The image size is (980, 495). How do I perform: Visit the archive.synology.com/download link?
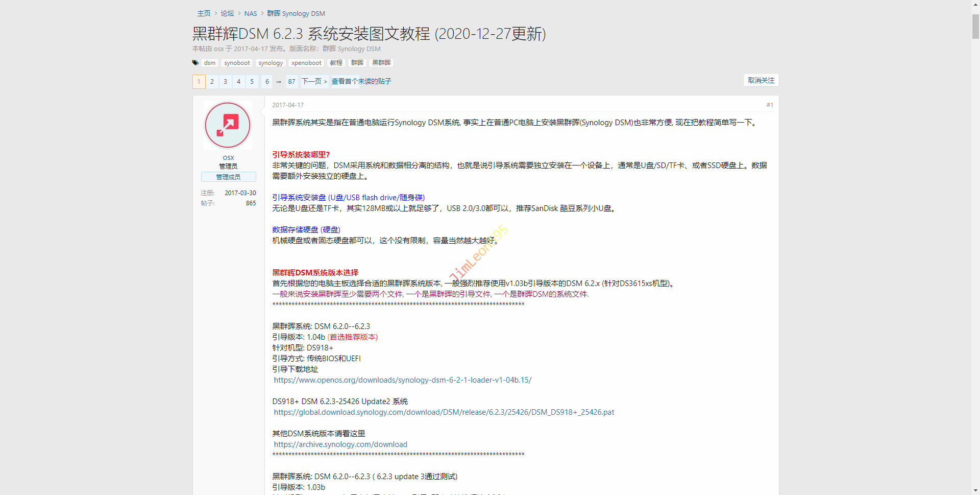(x=340, y=444)
